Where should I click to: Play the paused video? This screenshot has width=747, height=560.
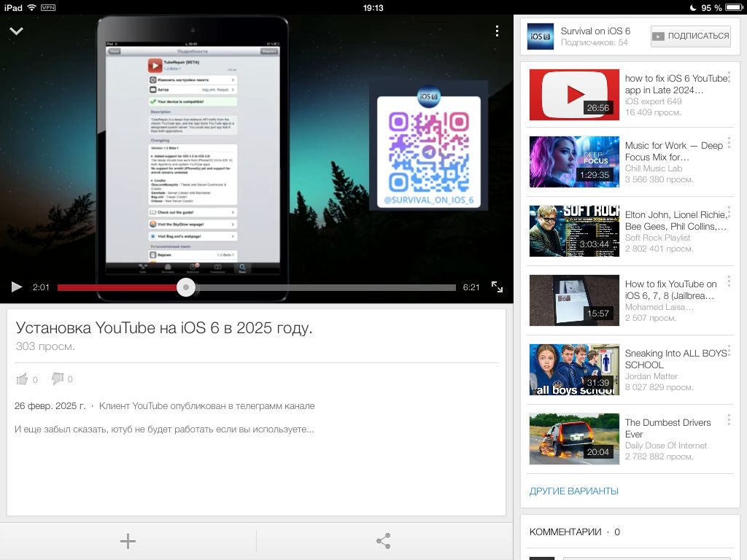(x=17, y=287)
